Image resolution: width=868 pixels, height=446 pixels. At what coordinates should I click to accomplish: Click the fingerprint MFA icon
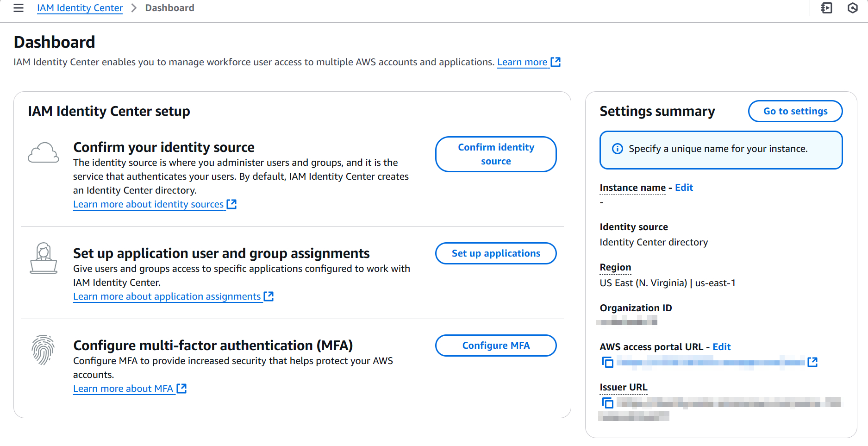(44, 350)
